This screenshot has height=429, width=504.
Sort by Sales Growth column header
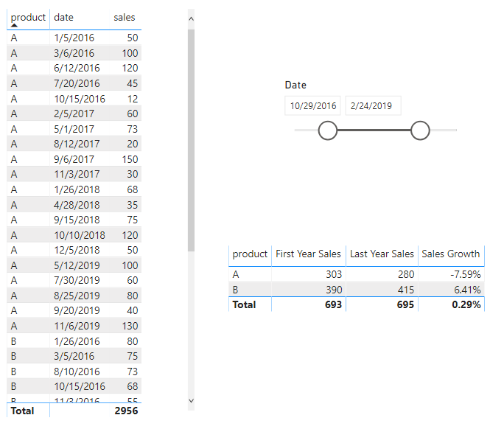(451, 254)
